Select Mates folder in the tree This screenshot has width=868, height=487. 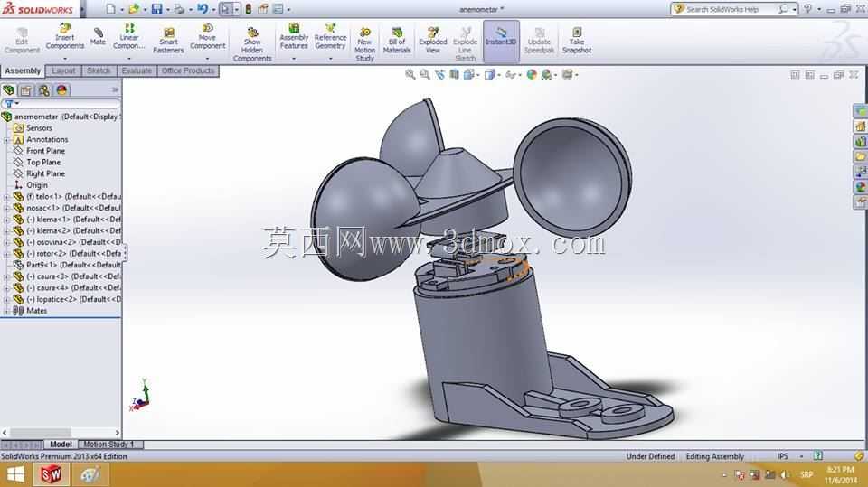[36, 311]
